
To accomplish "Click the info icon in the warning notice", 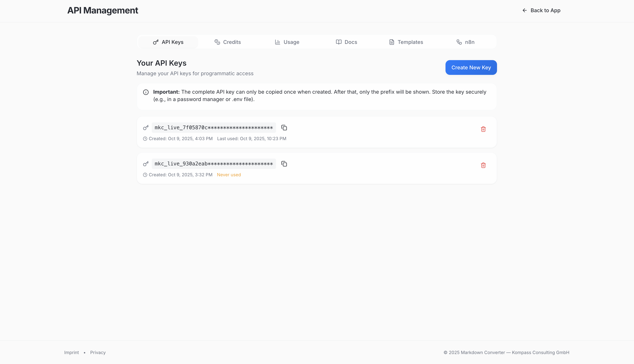I will [x=146, y=92].
